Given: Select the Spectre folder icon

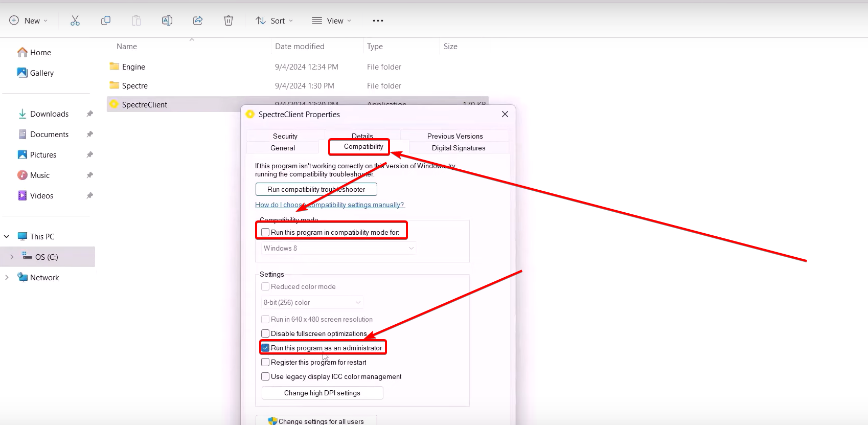Looking at the screenshot, I should click(x=115, y=85).
